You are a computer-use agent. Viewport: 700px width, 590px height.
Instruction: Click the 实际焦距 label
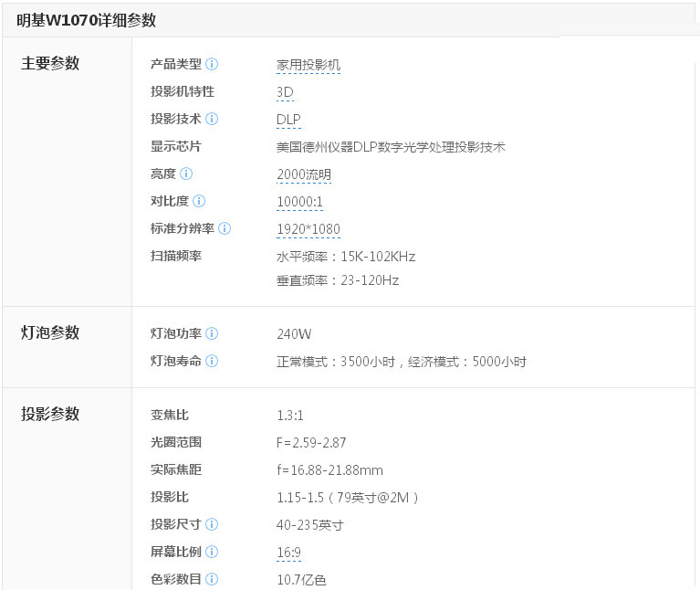(x=176, y=469)
